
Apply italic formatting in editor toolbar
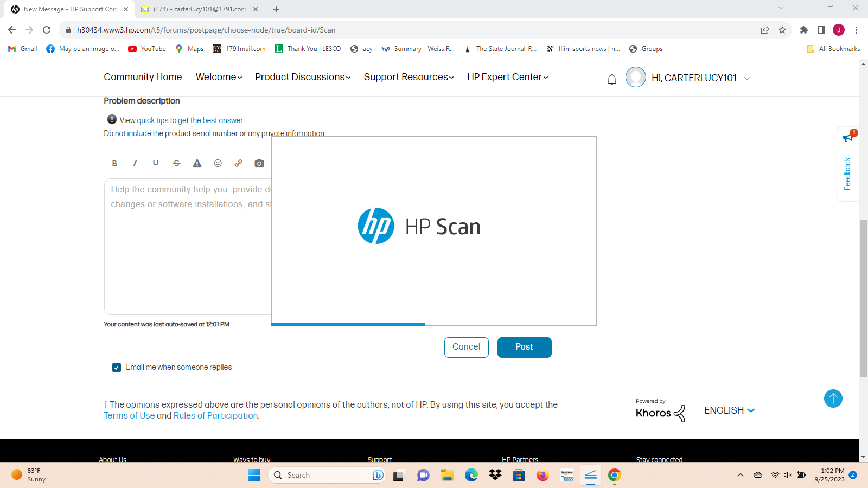tap(135, 163)
